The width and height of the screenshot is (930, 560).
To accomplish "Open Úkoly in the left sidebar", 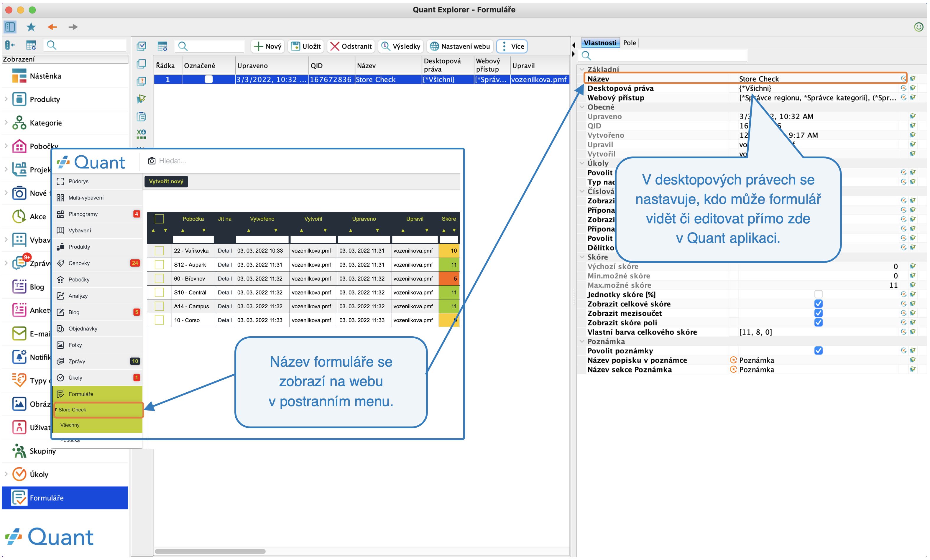I will (65, 474).
